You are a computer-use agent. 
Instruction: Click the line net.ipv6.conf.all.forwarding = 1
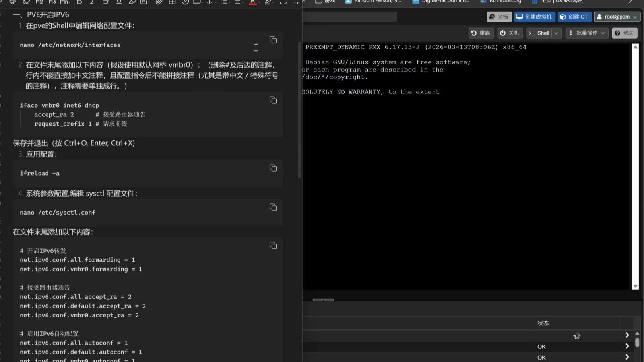pos(78,260)
